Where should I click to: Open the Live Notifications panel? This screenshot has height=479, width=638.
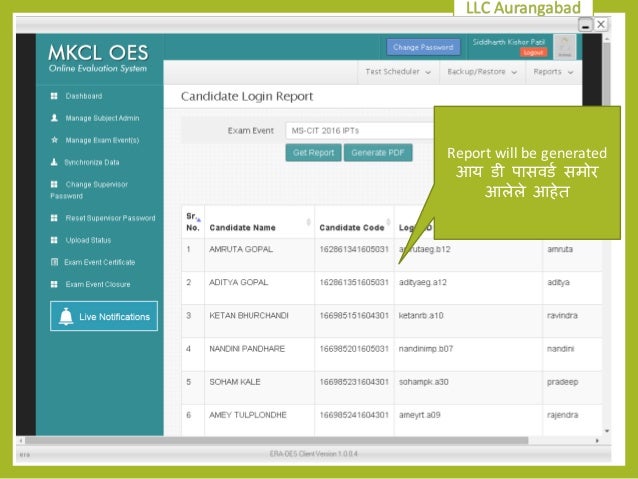[x=104, y=316]
